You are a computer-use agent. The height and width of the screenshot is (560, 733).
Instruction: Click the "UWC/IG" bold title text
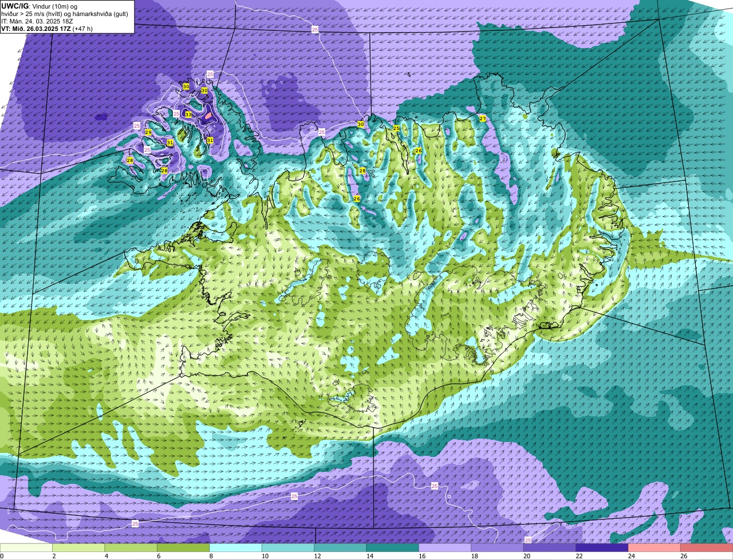(x=15, y=6)
